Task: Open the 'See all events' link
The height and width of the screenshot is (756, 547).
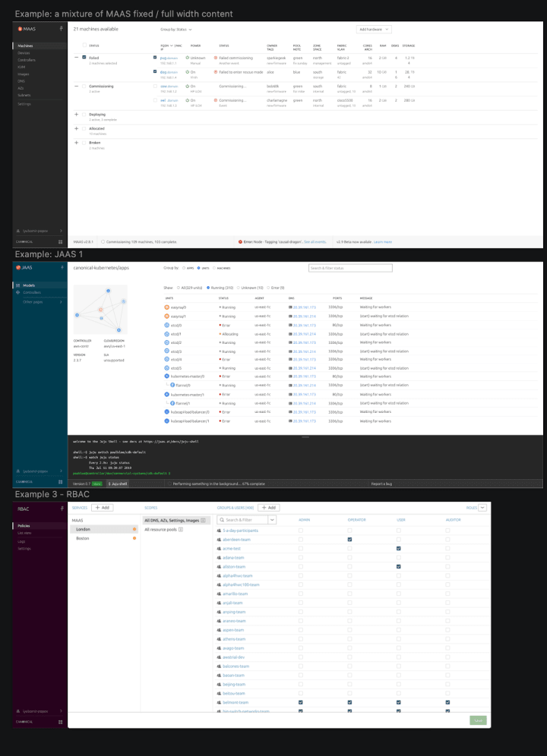Action: 315,242
